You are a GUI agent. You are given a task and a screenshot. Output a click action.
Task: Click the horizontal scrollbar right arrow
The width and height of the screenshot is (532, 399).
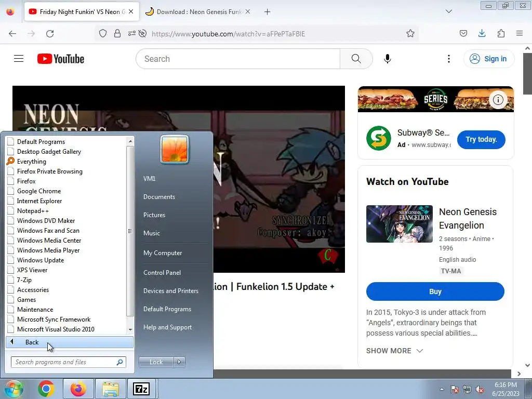[x=519, y=374]
